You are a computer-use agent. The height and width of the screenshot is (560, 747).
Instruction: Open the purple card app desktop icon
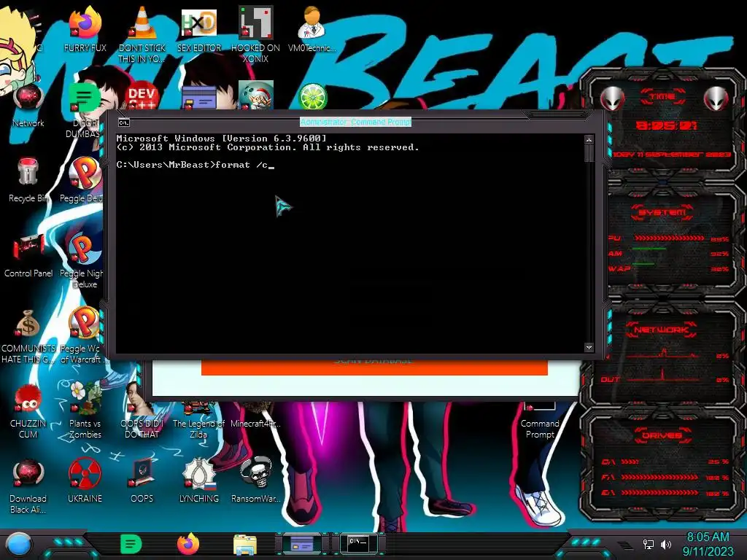[198, 98]
